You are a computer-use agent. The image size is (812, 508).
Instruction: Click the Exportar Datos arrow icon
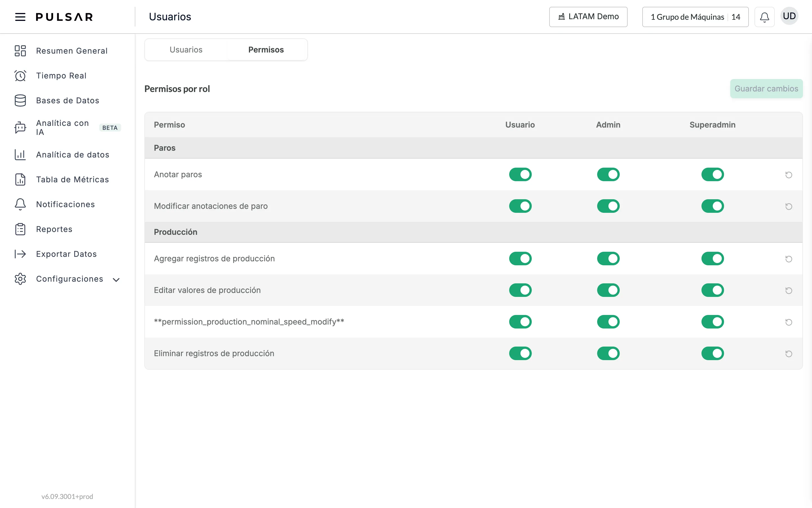point(20,254)
